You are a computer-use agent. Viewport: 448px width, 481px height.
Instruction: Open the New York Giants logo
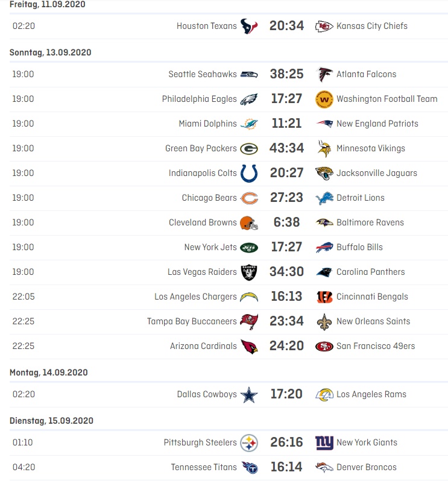pyautogui.click(x=324, y=443)
